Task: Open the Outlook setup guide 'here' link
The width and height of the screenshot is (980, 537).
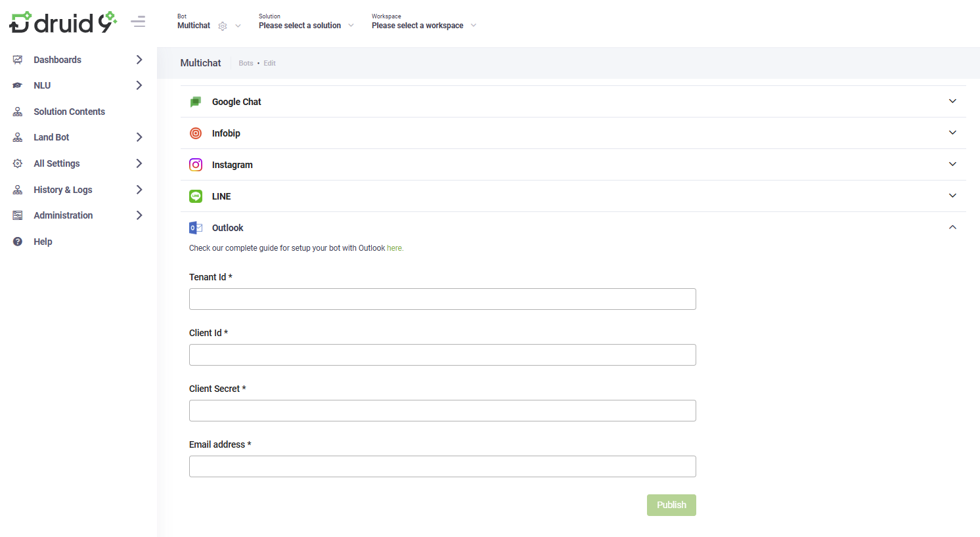Action: coord(394,248)
